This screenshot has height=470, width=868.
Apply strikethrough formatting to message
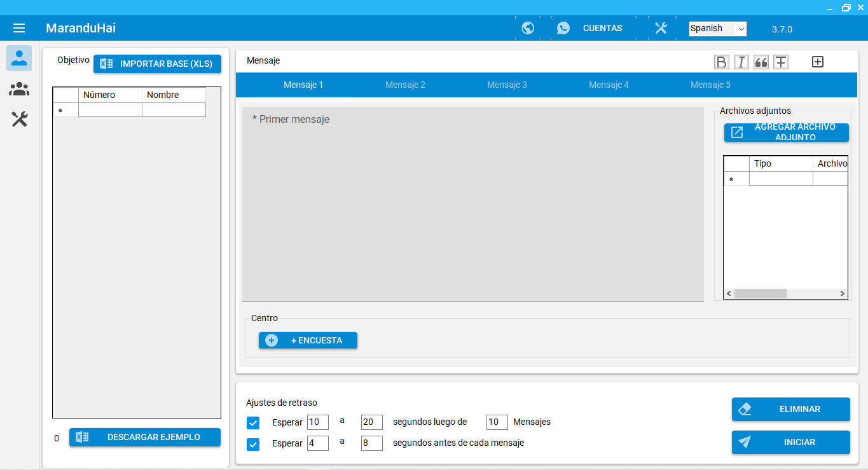tap(780, 62)
